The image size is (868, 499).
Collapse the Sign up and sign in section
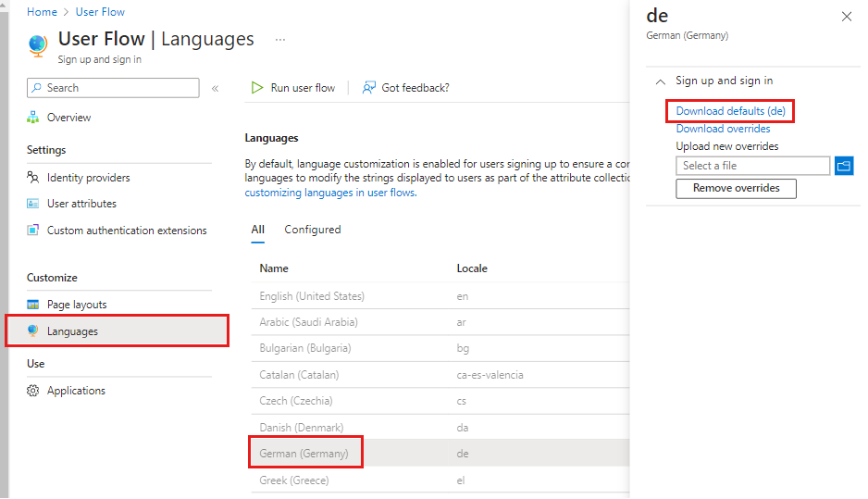pos(660,81)
